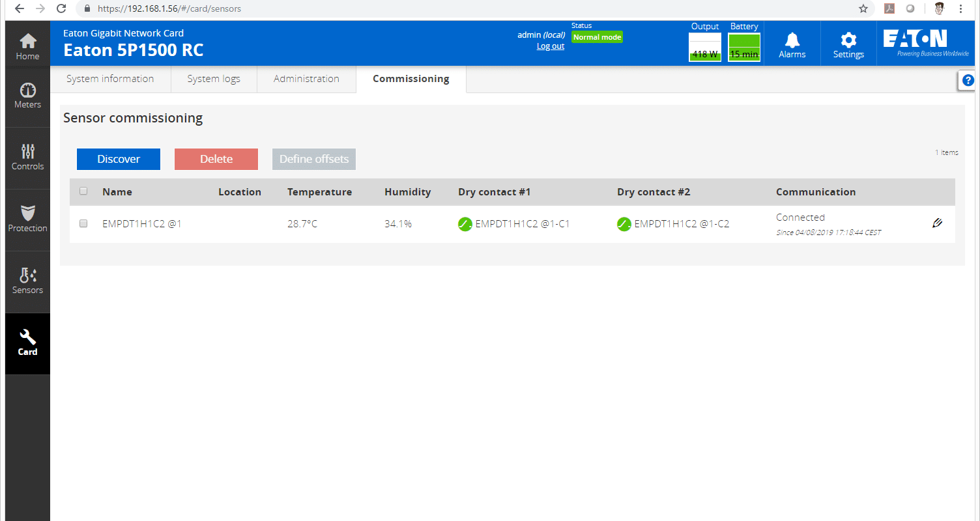
Task: Click the Eaton 5P1500 RC title
Action: 134,50
